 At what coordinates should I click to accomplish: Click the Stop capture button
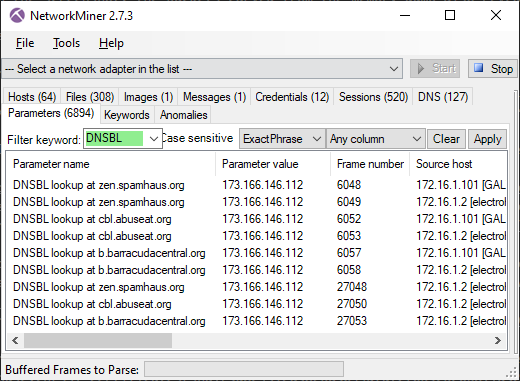click(493, 69)
